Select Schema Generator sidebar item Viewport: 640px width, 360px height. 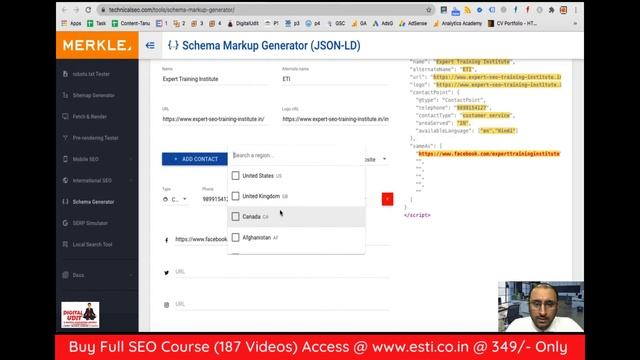click(93, 202)
